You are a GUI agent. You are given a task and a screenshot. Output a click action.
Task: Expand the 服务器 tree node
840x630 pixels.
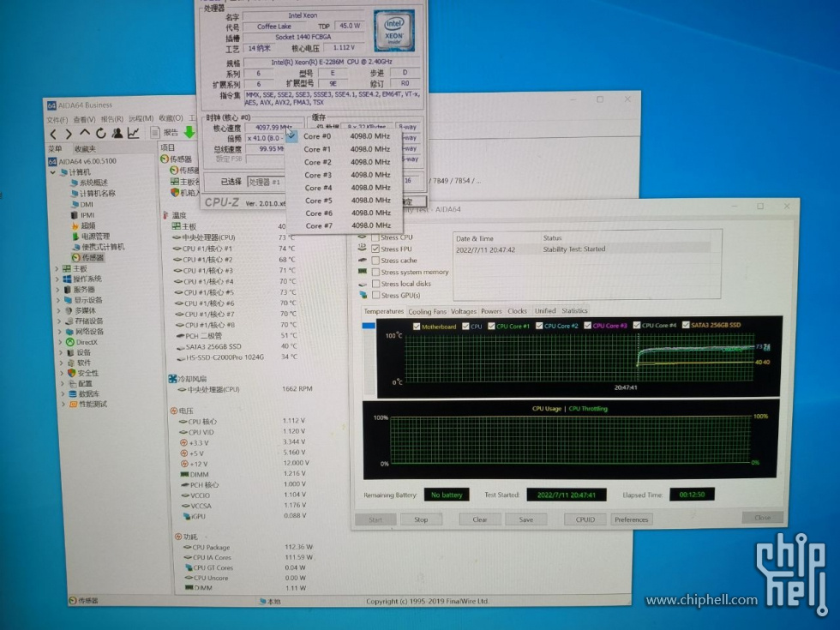click(x=57, y=290)
